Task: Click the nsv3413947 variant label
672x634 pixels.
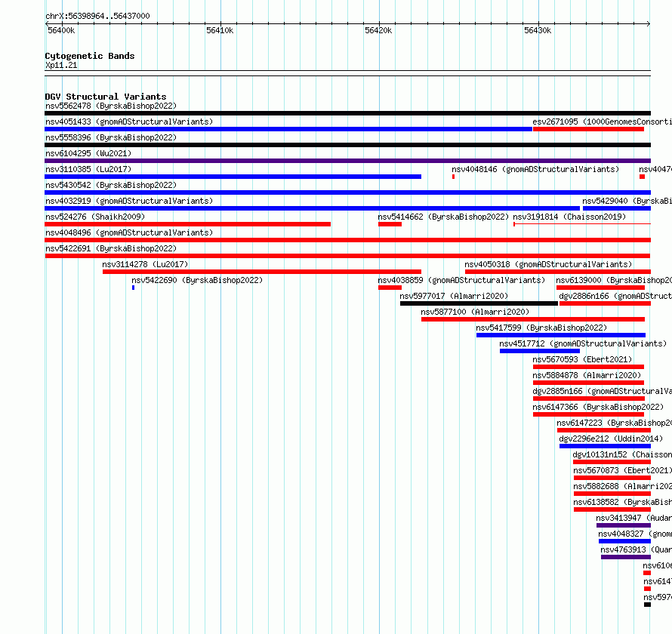Action: 633,518
